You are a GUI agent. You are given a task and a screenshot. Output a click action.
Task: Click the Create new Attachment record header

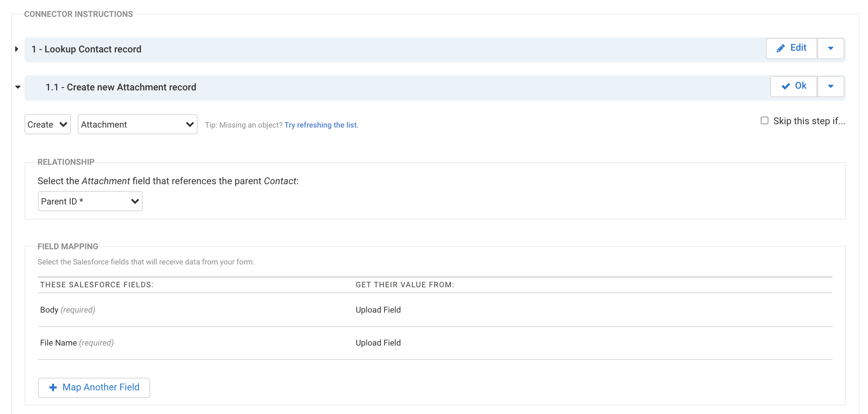(121, 87)
